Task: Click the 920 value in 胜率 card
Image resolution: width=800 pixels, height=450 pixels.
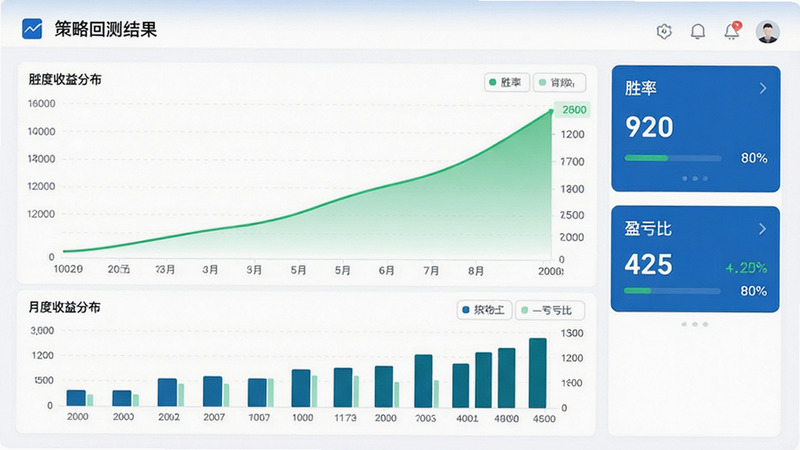Action: (649, 127)
